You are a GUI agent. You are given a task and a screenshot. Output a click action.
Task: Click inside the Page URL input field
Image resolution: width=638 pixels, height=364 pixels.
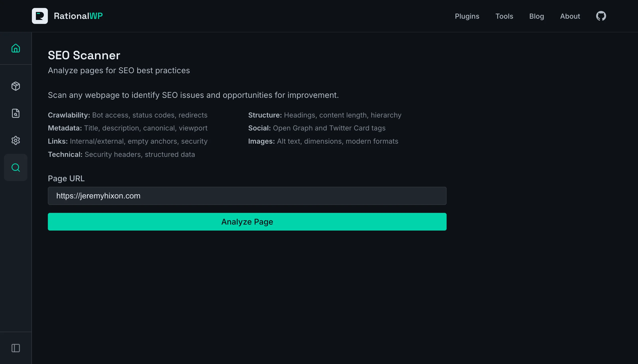tap(247, 196)
